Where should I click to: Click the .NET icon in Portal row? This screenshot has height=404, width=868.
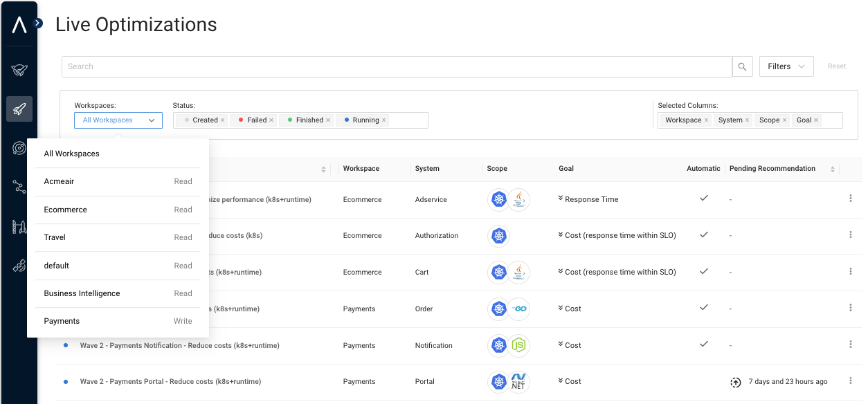518,382
